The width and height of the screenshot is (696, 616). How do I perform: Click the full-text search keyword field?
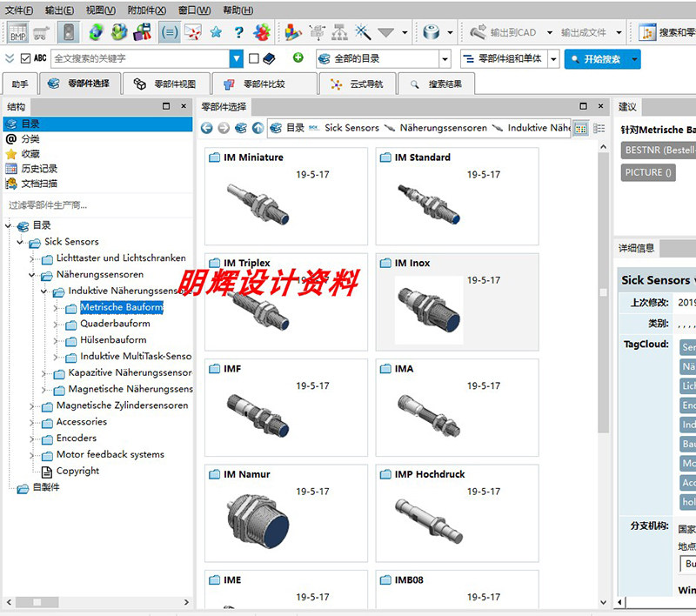pyautogui.click(x=140, y=58)
